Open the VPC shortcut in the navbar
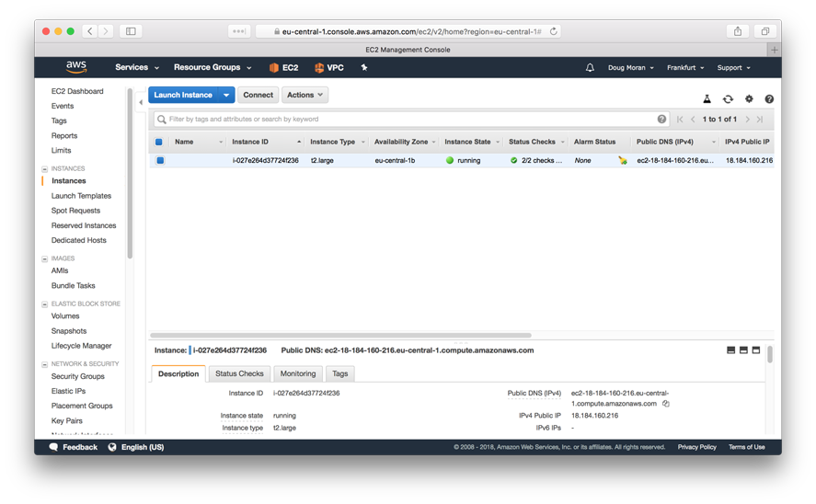816x504 pixels. [x=329, y=68]
